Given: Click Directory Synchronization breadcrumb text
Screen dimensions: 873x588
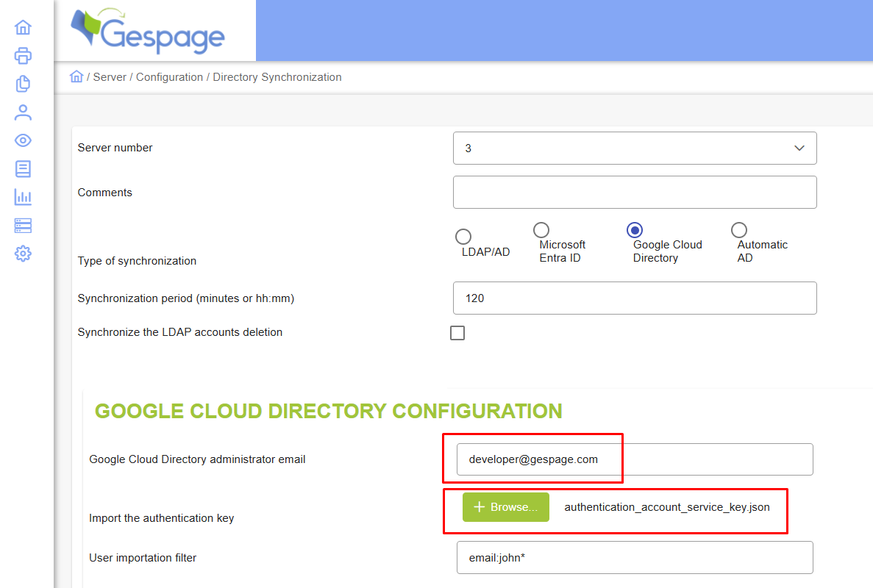Looking at the screenshot, I should click(277, 76).
